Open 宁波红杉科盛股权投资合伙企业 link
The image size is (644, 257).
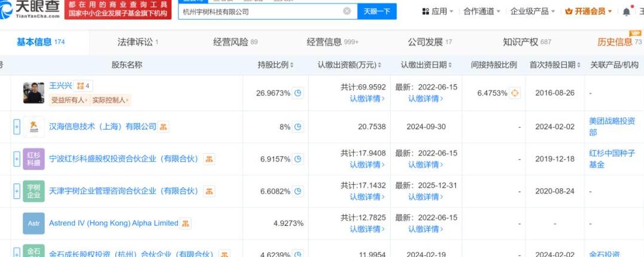point(124,159)
